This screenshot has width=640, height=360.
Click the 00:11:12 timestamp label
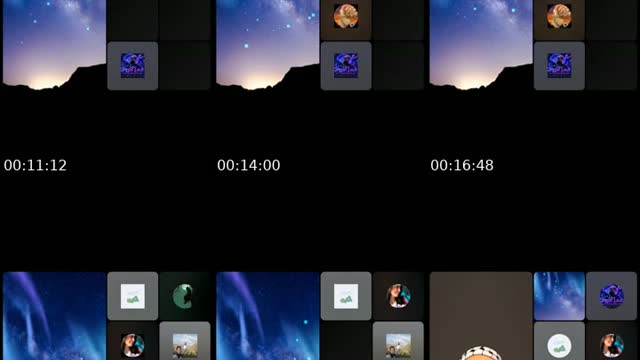coord(35,165)
